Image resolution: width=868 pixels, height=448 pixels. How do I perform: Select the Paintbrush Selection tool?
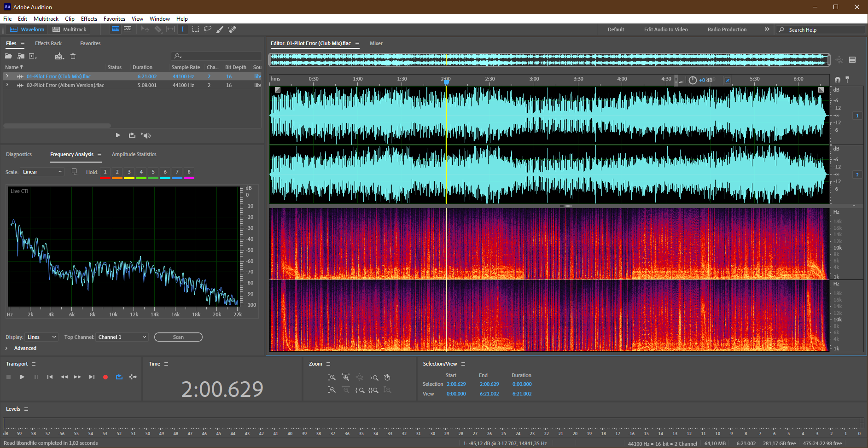coord(220,29)
